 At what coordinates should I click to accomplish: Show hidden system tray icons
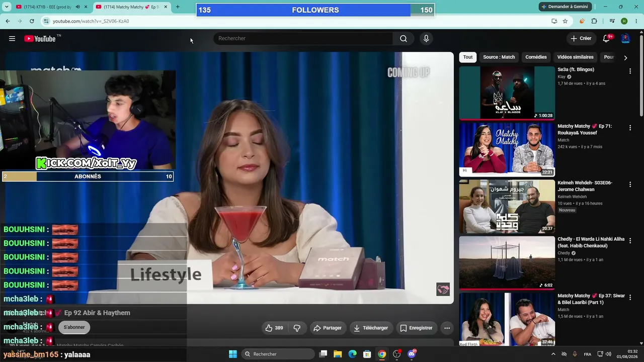[553, 354]
